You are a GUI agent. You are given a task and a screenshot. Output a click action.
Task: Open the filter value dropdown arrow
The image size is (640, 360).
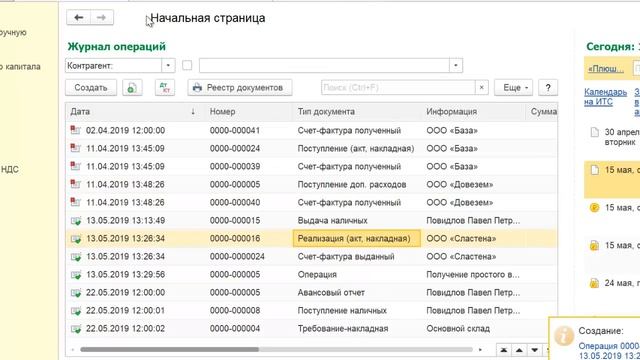point(456,66)
